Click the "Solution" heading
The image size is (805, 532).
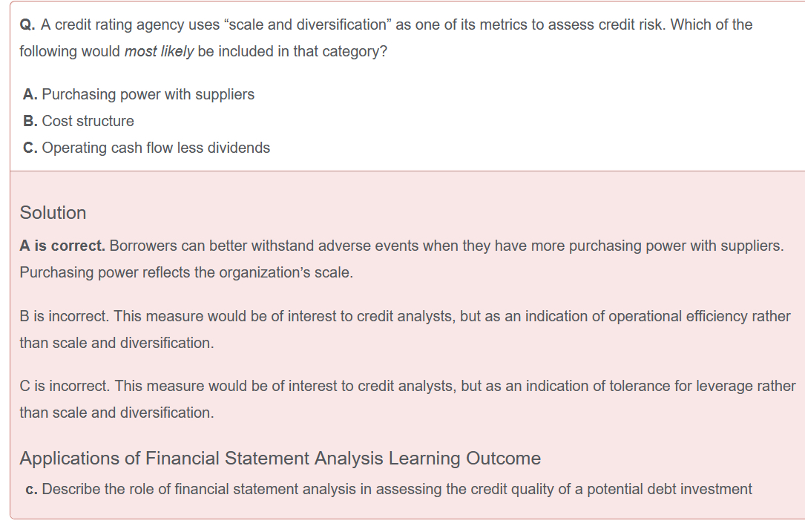tap(53, 213)
